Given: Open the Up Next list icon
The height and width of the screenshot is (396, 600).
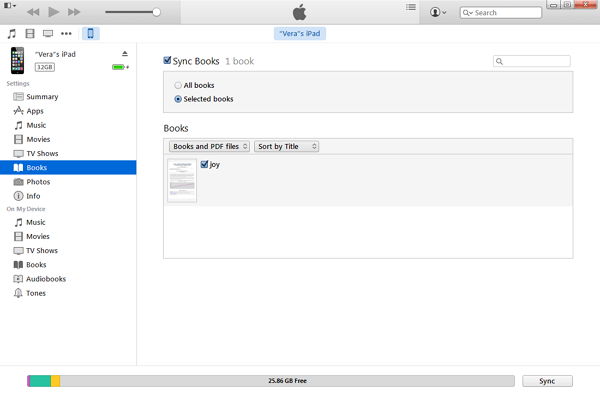Looking at the screenshot, I should point(411,7).
